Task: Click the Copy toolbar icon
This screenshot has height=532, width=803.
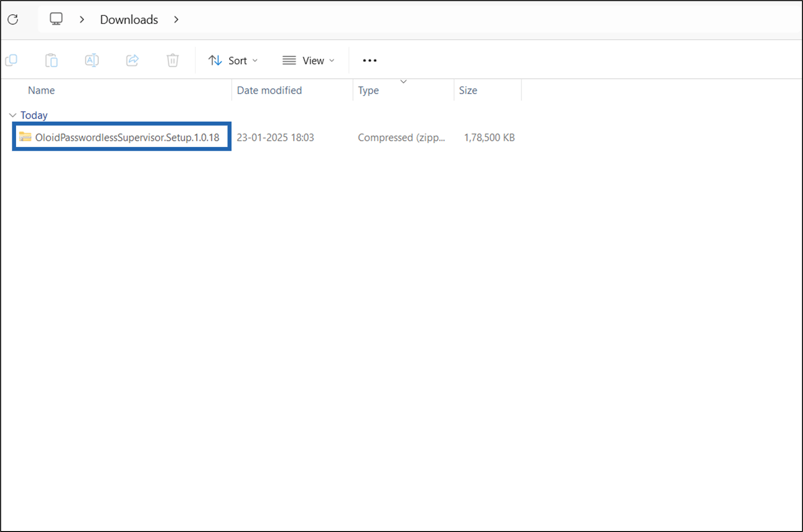Action: [11, 60]
